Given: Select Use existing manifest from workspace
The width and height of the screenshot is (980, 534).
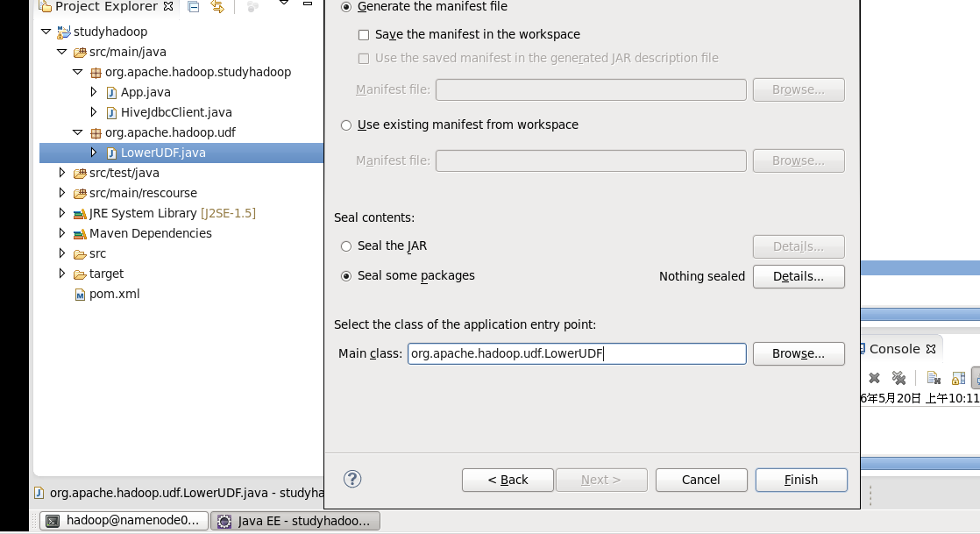Looking at the screenshot, I should [x=346, y=125].
